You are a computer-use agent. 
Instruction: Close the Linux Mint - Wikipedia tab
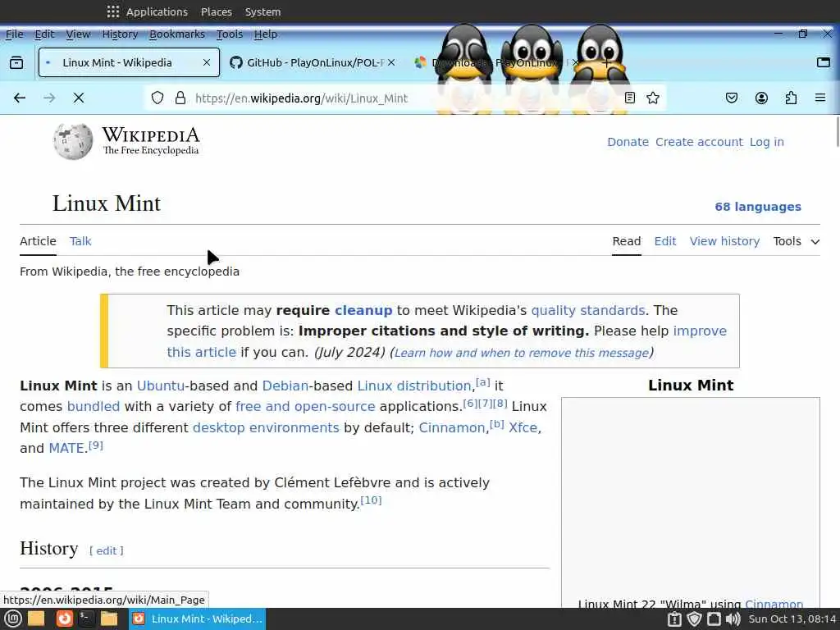click(x=207, y=62)
